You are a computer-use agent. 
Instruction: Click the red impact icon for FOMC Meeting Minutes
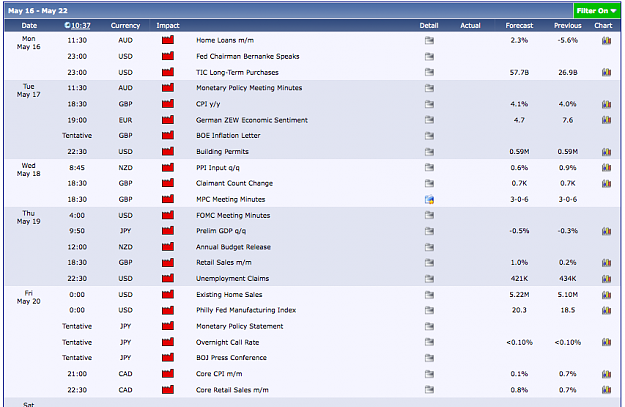coord(168,215)
